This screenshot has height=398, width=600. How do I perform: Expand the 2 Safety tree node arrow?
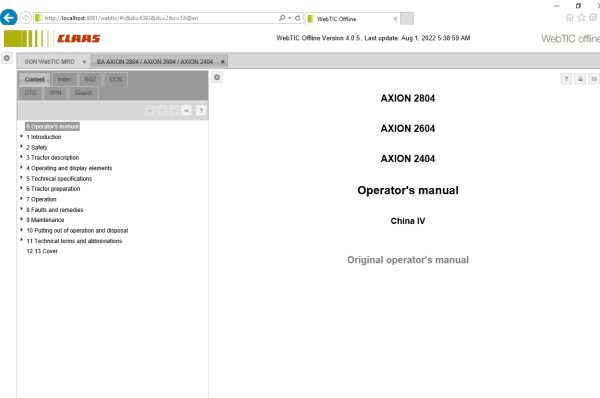coord(21,147)
